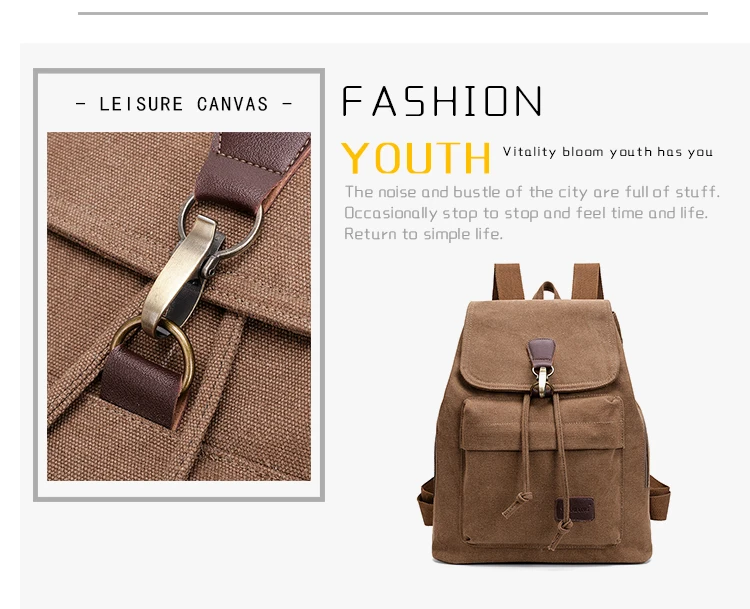Click the yellow YOUTH word
The image size is (750, 609).
[x=416, y=158]
